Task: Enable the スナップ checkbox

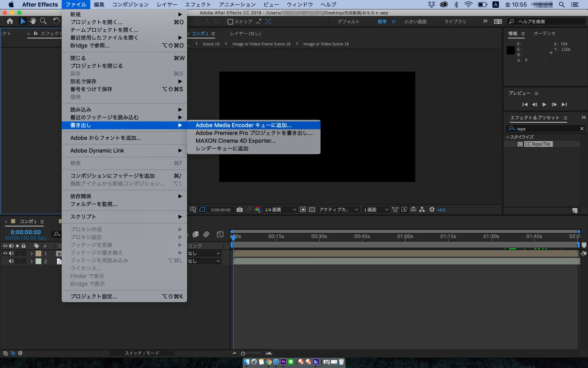Action: (x=230, y=21)
